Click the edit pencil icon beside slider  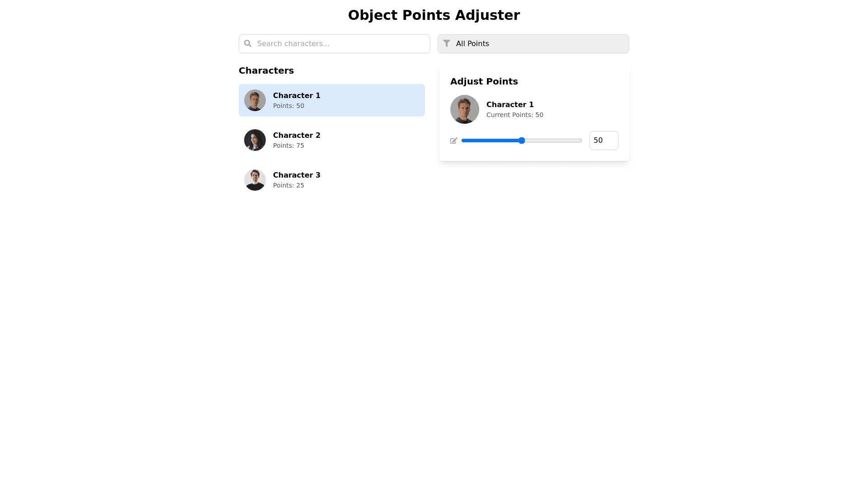(454, 141)
